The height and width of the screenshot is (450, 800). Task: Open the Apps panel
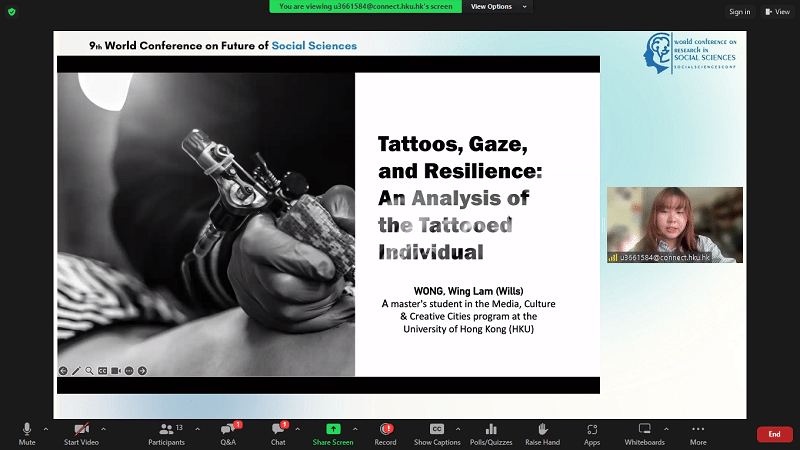pos(592,432)
